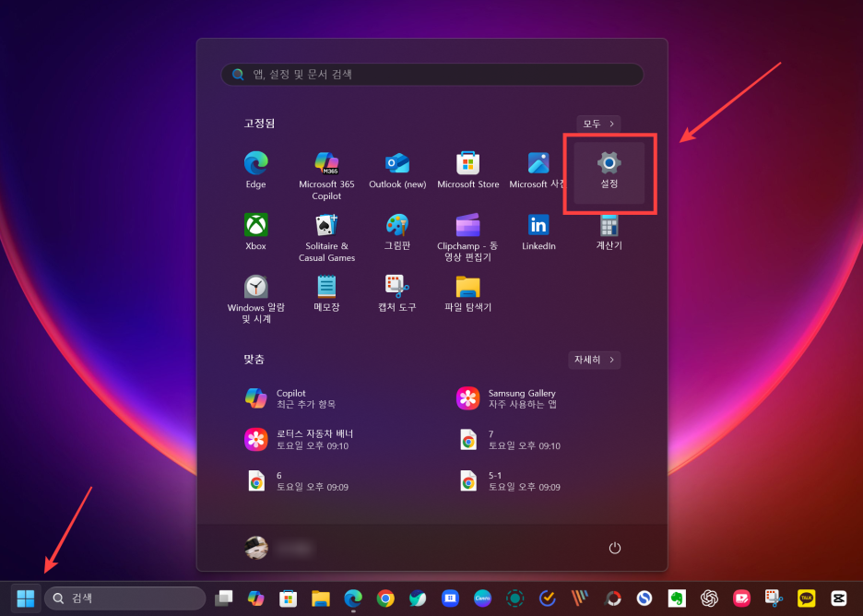Open ChatGPT from the taskbar

pyautogui.click(x=709, y=598)
